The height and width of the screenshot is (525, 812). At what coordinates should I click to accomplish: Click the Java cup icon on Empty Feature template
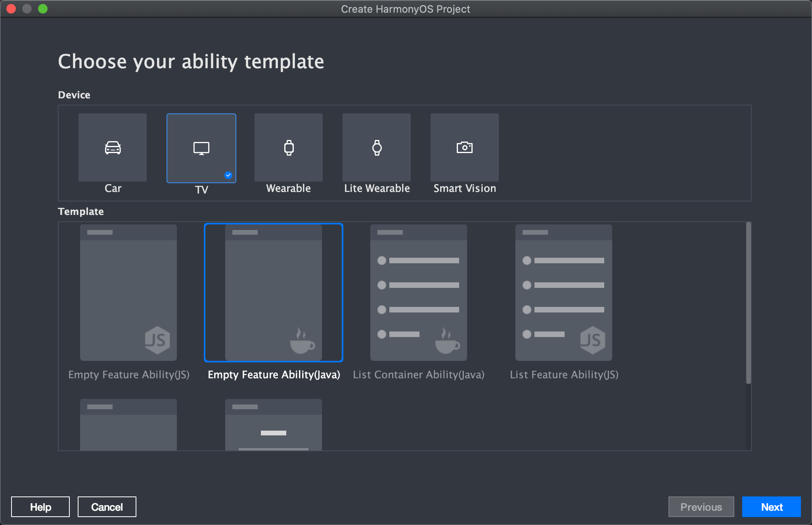(302, 340)
